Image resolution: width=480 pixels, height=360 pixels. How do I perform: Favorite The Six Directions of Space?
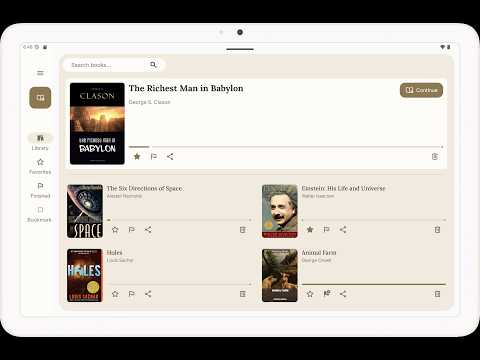(115, 230)
